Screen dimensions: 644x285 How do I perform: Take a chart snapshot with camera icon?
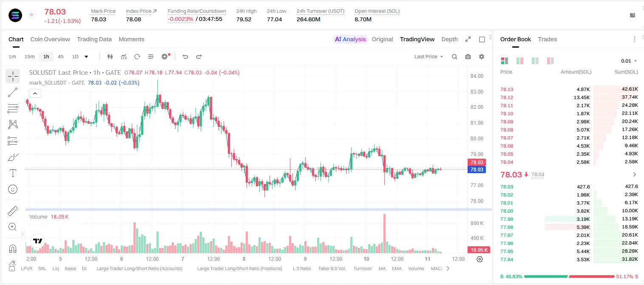pyautogui.click(x=468, y=57)
